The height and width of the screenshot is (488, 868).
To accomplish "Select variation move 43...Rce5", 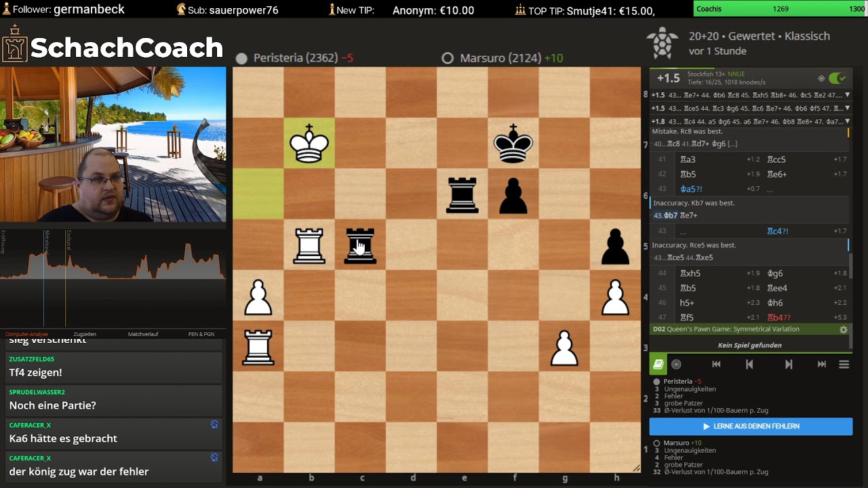I will [669, 258].
